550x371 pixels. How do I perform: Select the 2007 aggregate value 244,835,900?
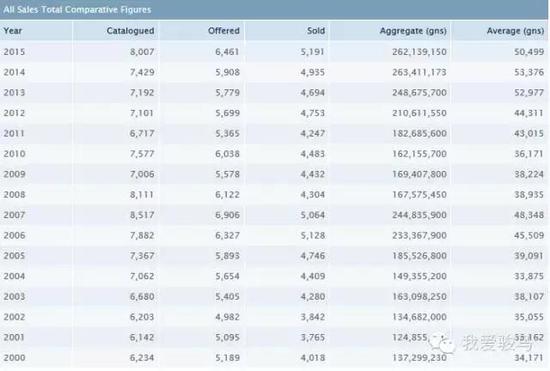[420, 215]
